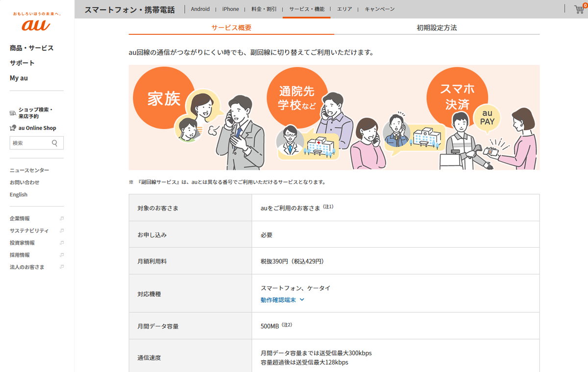Image resolution: width=588 pixels, height=372 pixels.
Task: Click external link icon beside 法人のお客さま
Action: click(62, 267)
